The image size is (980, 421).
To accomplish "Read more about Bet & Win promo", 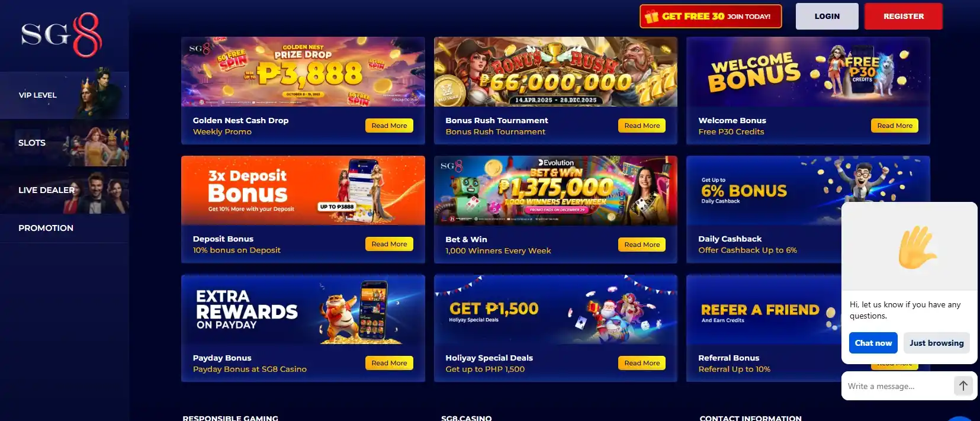I will tap(642, 245).
